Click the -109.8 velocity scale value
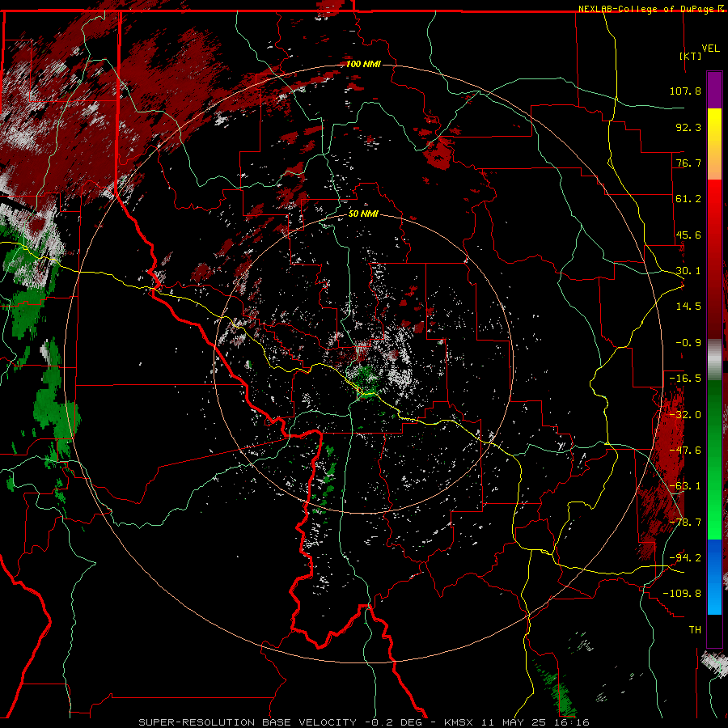 682,594
